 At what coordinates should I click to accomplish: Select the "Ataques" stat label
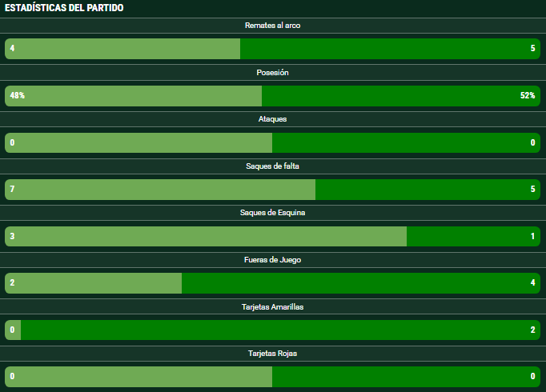(272, 119)
